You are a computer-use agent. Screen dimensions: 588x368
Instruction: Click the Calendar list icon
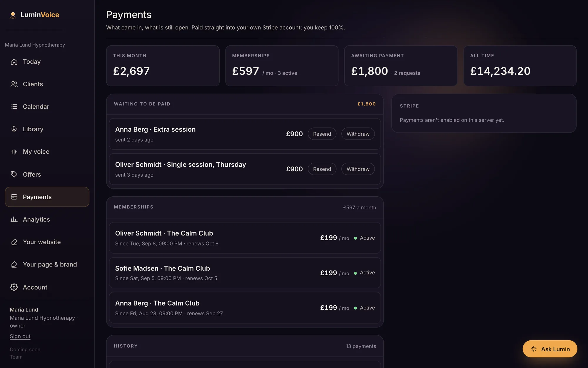pyautogui.click(x=14, y=107)
